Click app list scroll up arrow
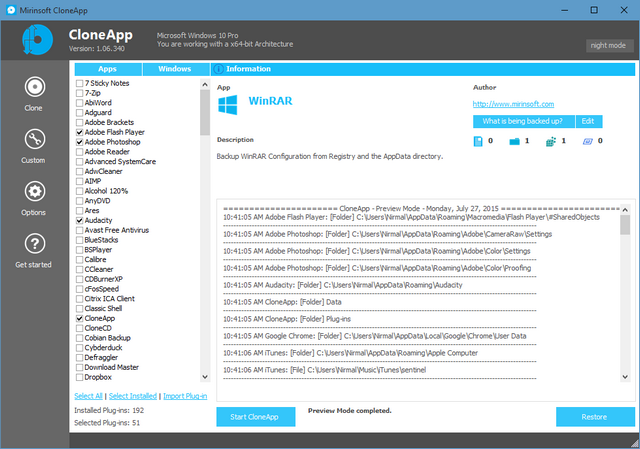 tap(205, 84)
